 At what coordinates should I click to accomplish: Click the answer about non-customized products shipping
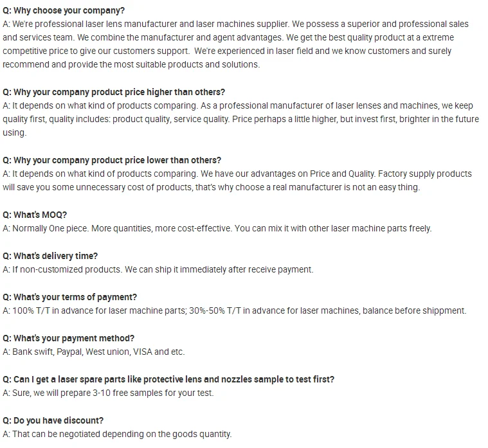coord(158,269)
